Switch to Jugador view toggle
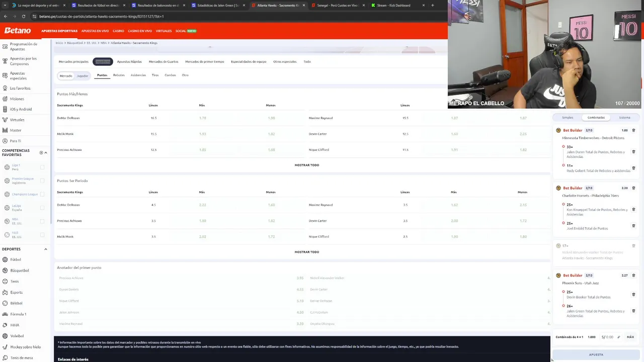Image resolution: width=644 pixels, height=362 pixels. click(83, 75)
